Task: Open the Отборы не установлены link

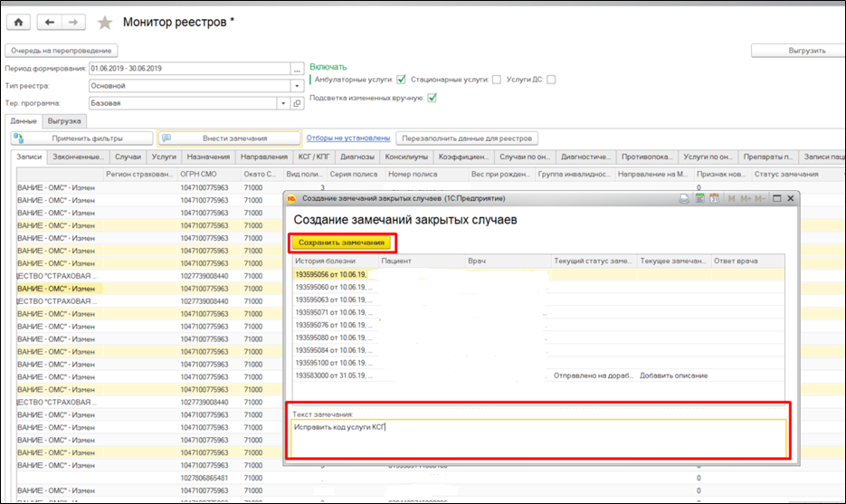Action: coord(348,138)
